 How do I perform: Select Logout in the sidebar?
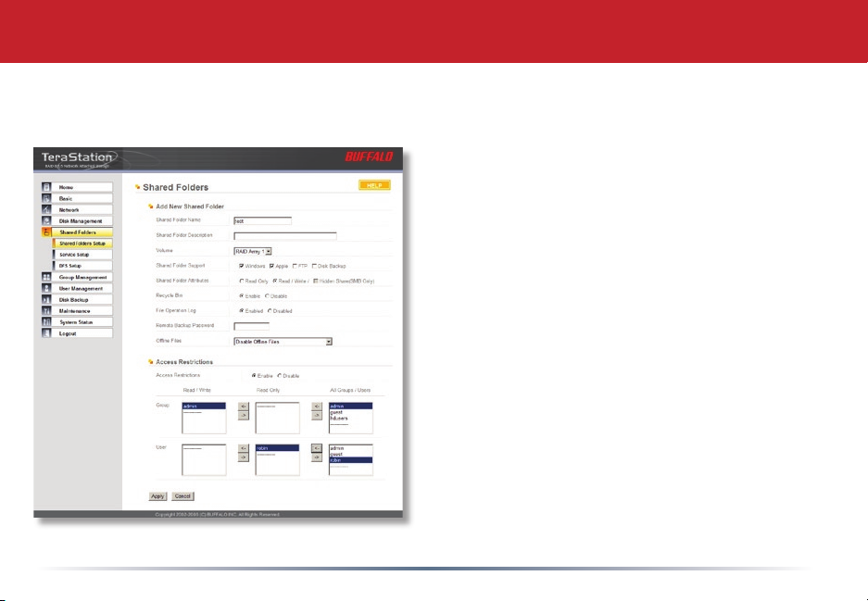[78, 333]
